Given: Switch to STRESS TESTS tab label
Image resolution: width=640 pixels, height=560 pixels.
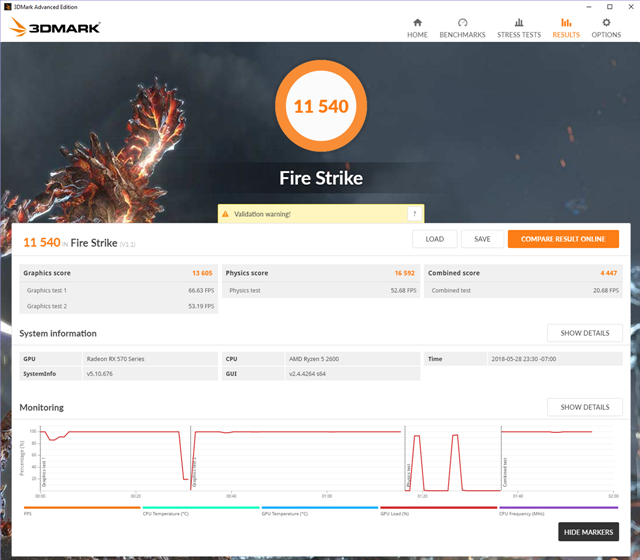Looking at the screenshot, I should 519,35.
